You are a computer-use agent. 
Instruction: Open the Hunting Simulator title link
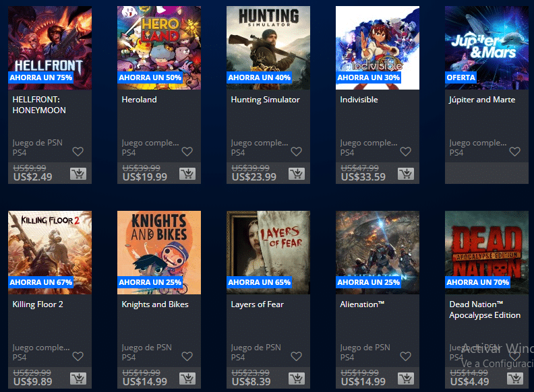pos(265,100)
